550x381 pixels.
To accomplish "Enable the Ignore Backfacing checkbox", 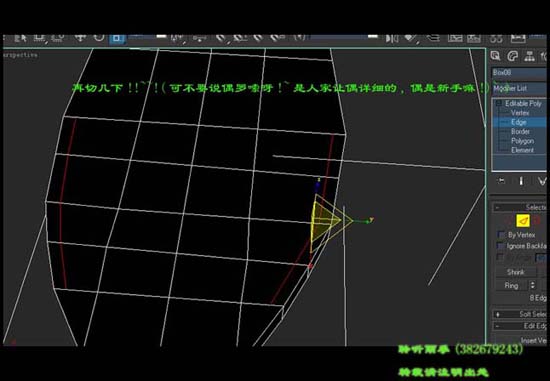I will pos(501,246).
